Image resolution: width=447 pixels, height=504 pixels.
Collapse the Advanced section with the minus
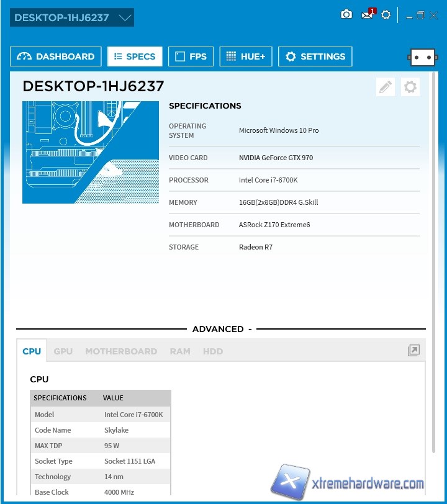(250, 329)
